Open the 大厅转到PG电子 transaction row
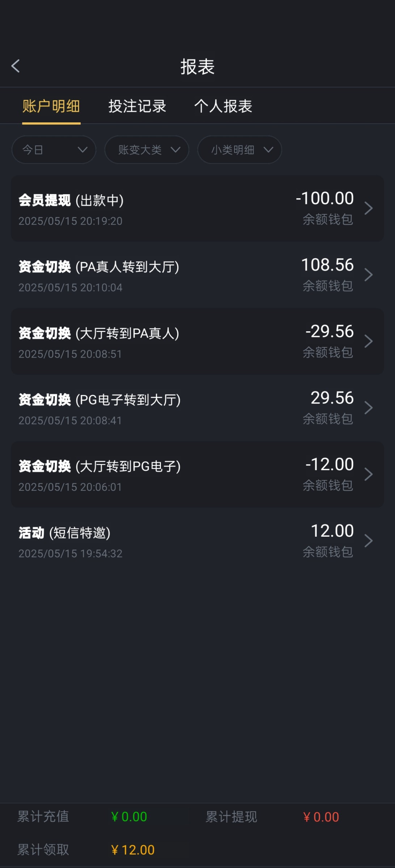 point(145,475)
